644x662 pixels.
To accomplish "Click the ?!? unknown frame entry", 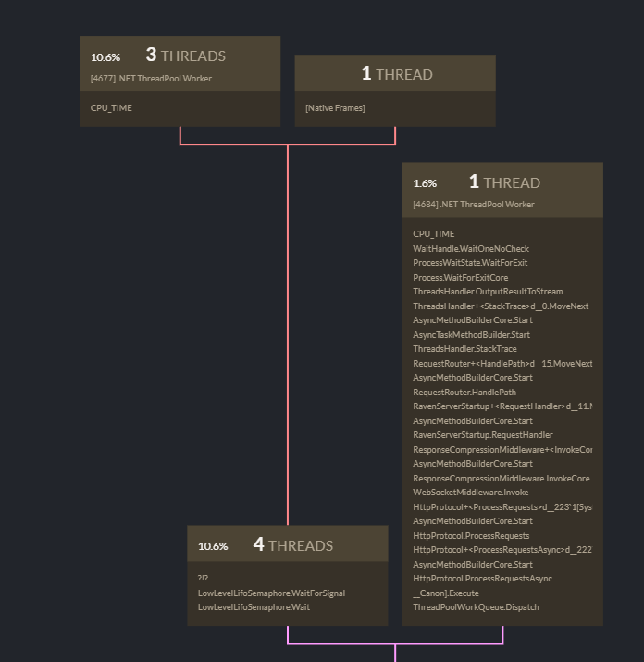I will point(203,579).
